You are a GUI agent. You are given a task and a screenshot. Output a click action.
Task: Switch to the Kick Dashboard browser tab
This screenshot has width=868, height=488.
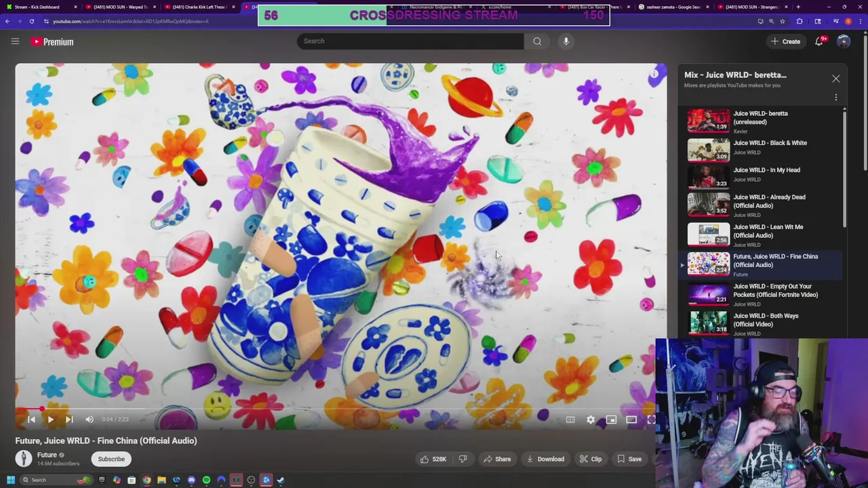click(x=41, y=7)
